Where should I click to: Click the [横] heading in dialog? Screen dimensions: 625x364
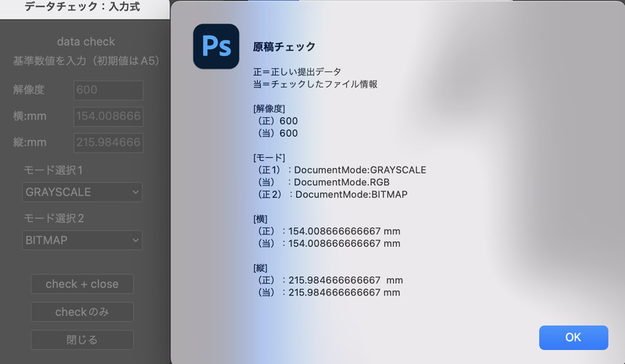click(260, 219)
